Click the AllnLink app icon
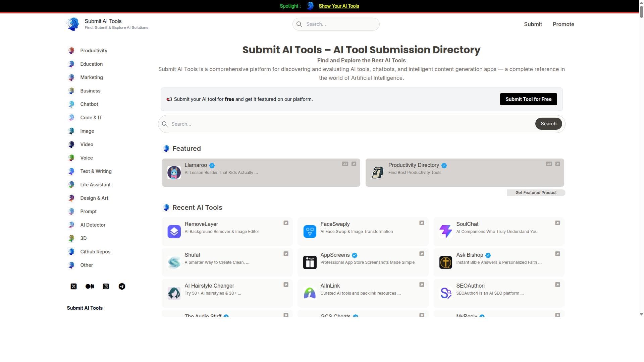The height and width of the screenshot is (362, 644). click(310, 293)
